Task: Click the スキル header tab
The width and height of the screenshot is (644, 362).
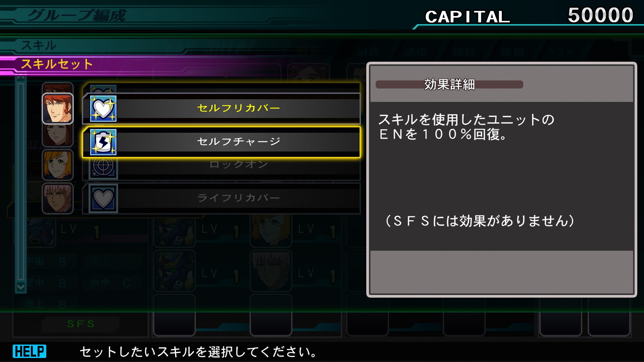Action: click(x=39, y=46)
